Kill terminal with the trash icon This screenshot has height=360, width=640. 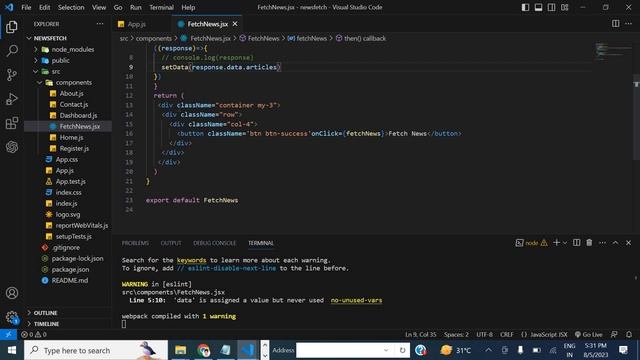pos(589,243)
